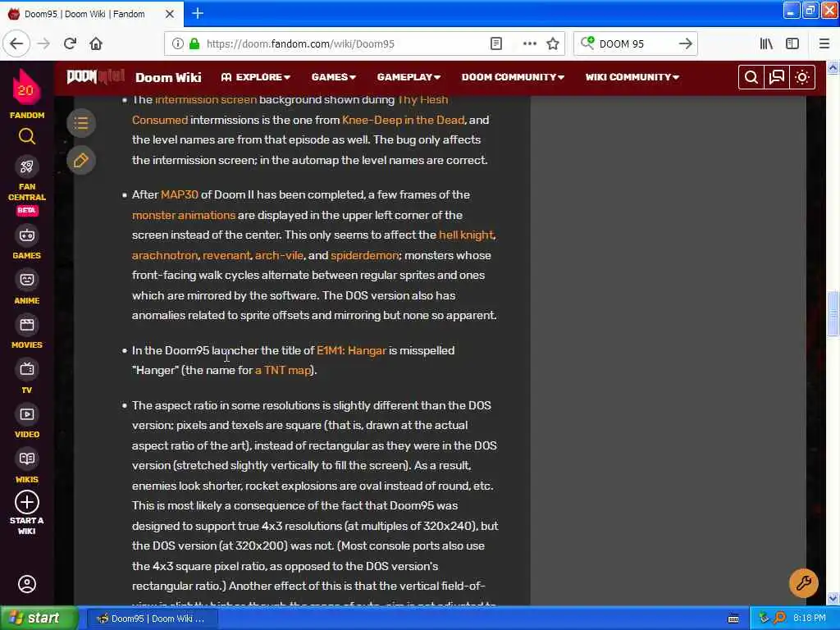Select the Doom95 taskbar window button

click(x=152, y=619)
